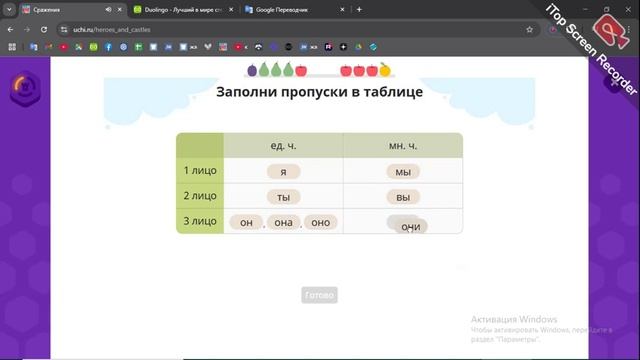Bookmark this page with the star
The image size is (640, 360).
pyautogui.click(x=529, y=29)
